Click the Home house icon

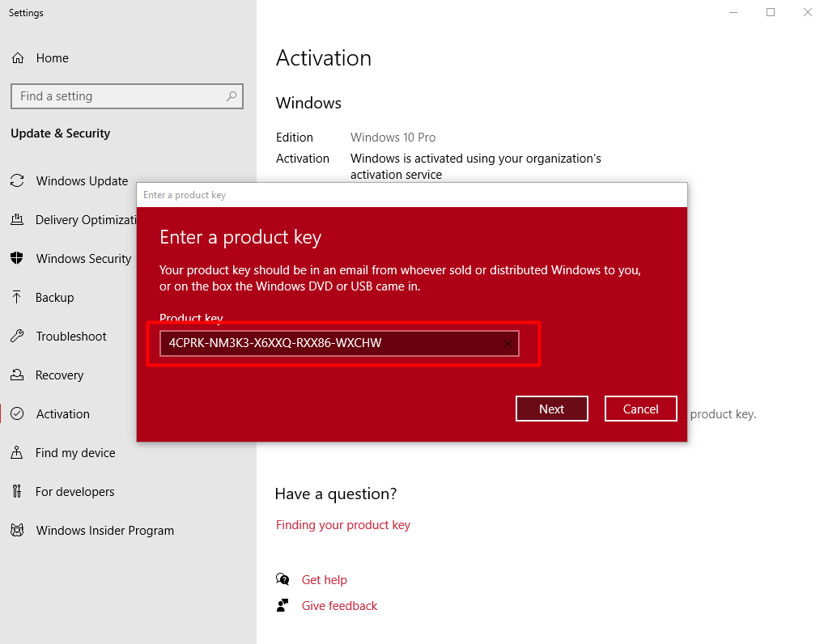tap(18, 57)
